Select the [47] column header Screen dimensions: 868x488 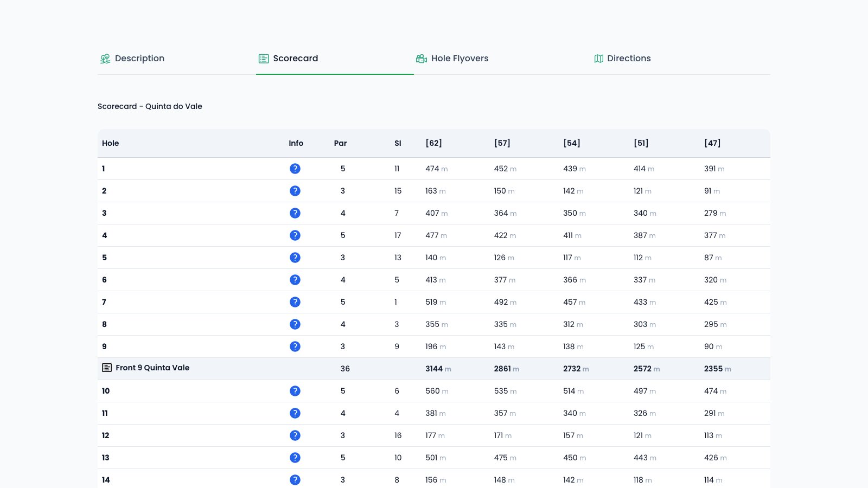coord(712,143)
